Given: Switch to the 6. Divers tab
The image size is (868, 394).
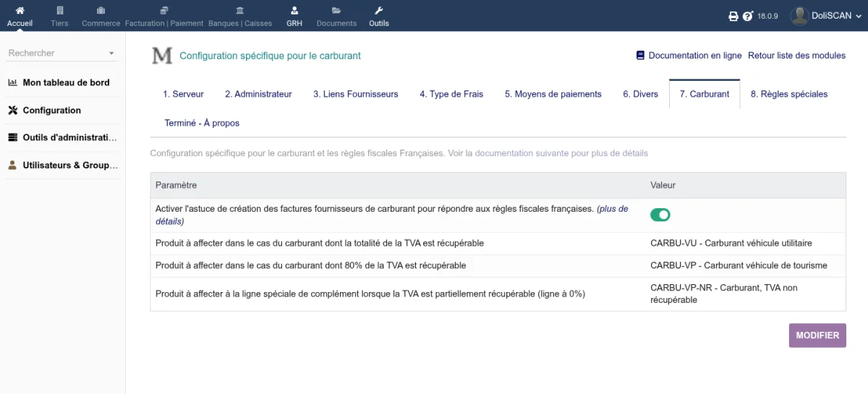Looking at the screenshot, I should coord(641,94).
